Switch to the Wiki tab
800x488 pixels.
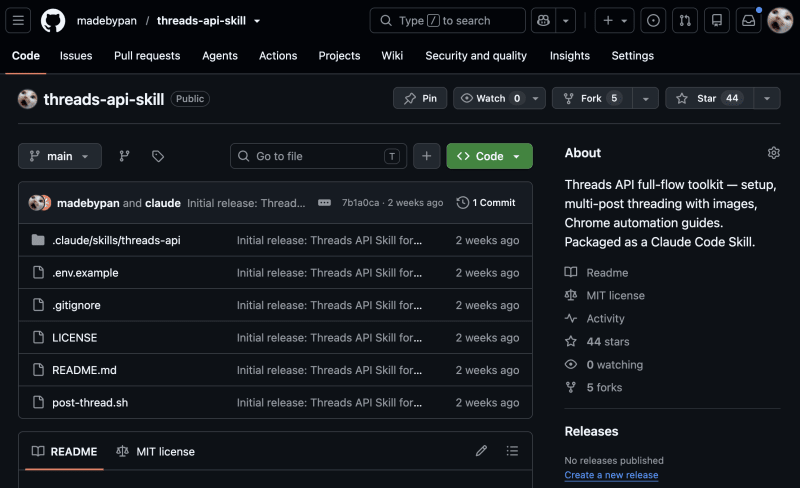[392, 56]
